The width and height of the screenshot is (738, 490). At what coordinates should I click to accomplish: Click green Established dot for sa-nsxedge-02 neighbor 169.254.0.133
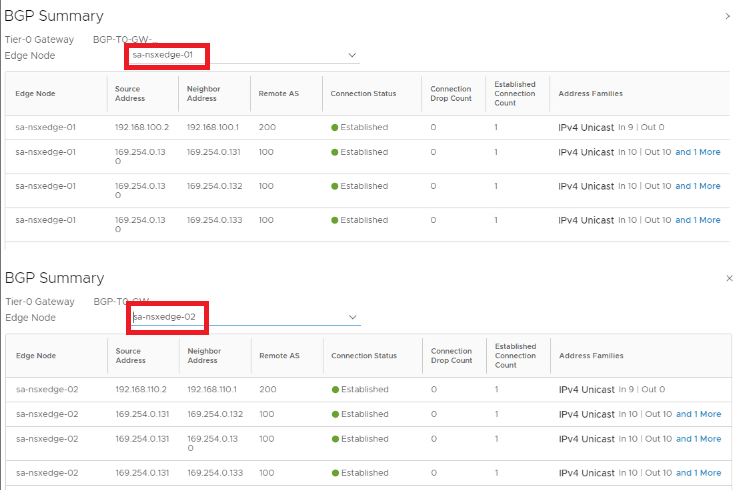click(335, 473)
